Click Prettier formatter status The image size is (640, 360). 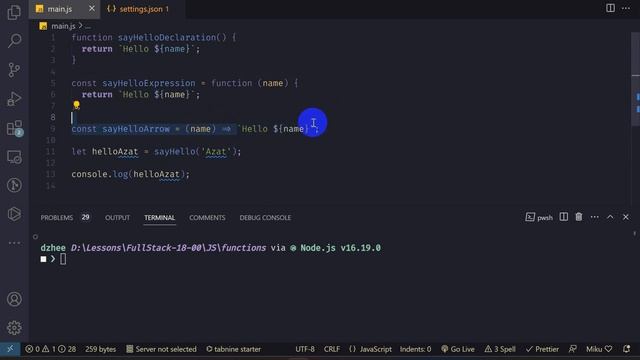tap(542, 349)
